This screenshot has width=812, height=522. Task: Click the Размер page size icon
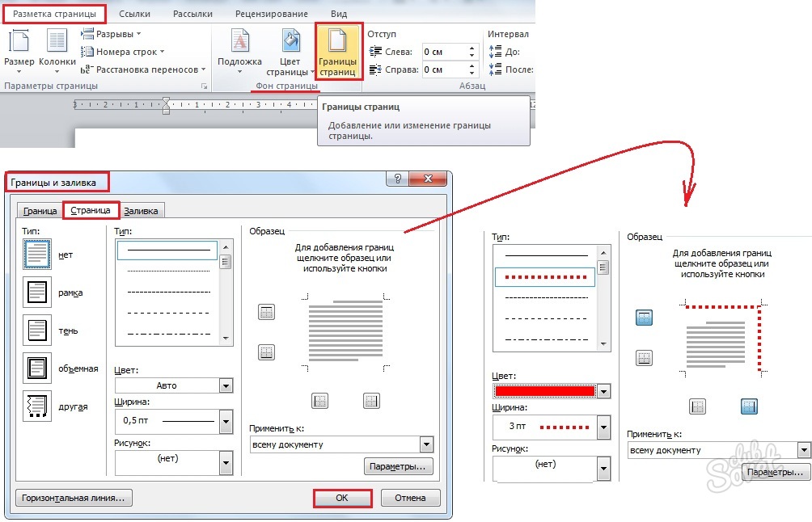(19, 48)
